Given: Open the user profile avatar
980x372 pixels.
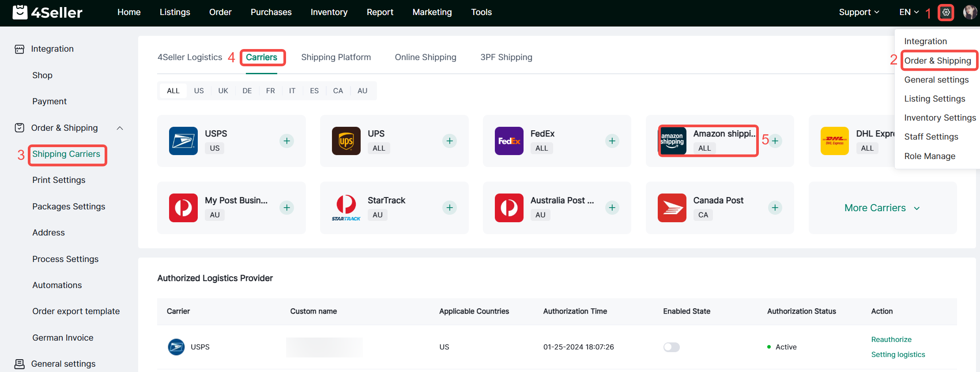Looking at the screenshot, I should coord(969,12).
